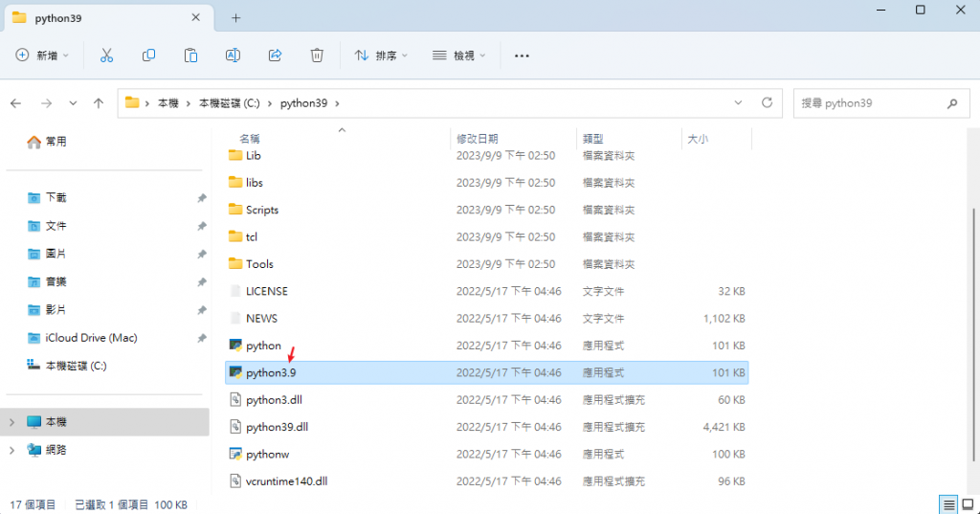The height and width of the screenshot is (514, 980).
Task: Open the 新增 dropdown menu
Action: coord(42,56)
